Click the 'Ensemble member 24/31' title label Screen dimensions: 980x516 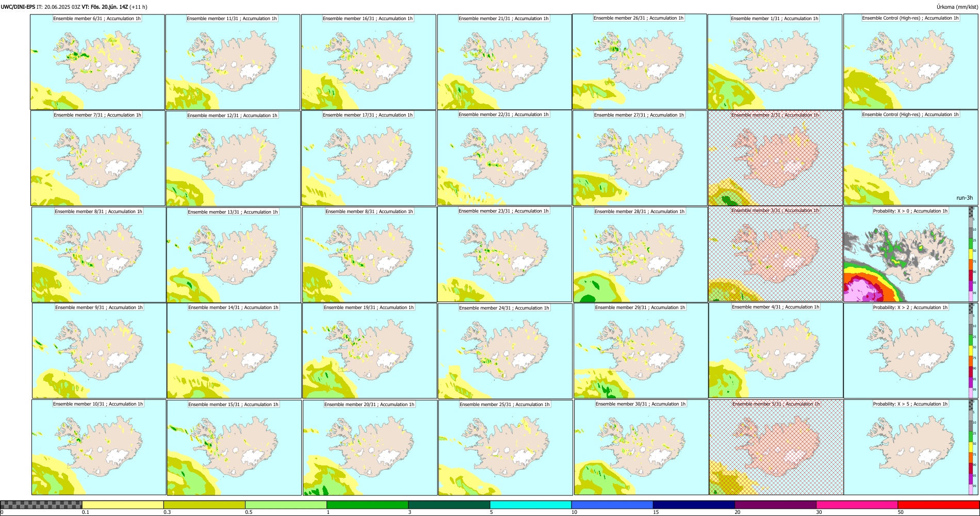point(504,308)
